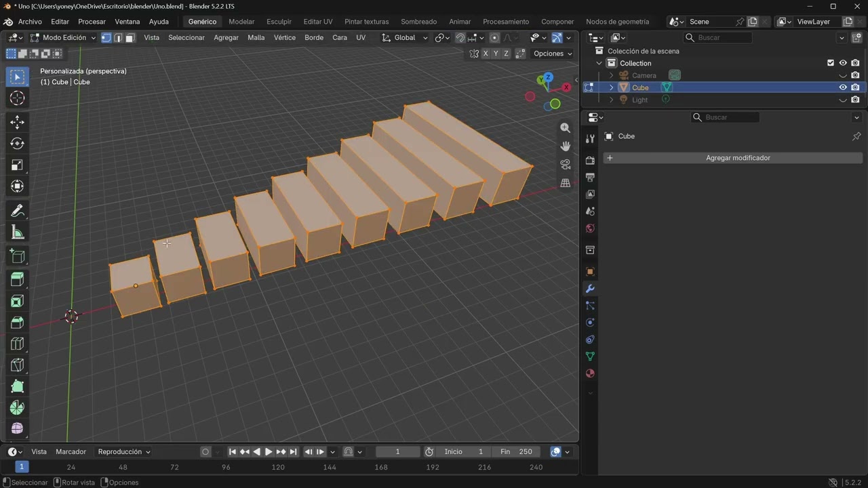This screenshot has width=868, height=488.
Task: Select the Annotate pencil tool
Action: click(x=18, y=211)
